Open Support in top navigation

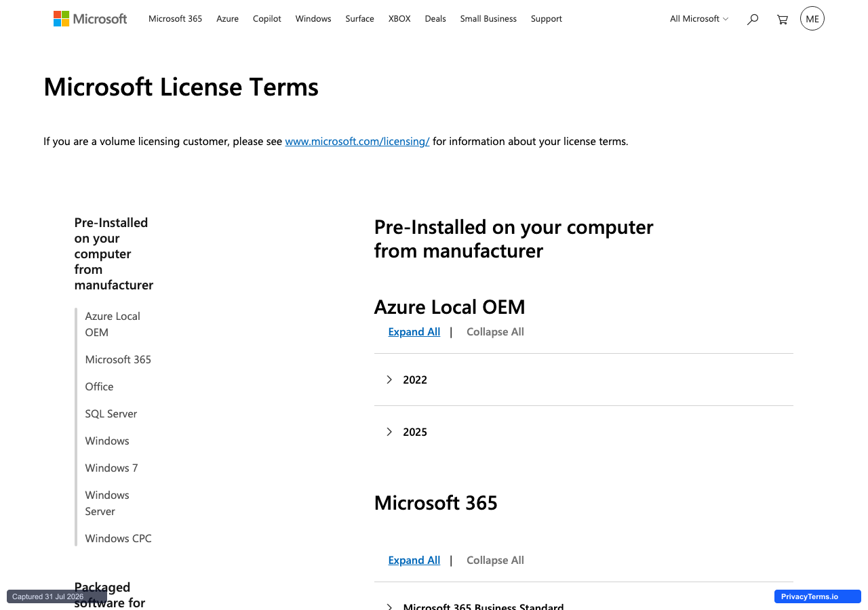[x=547, y=19]
